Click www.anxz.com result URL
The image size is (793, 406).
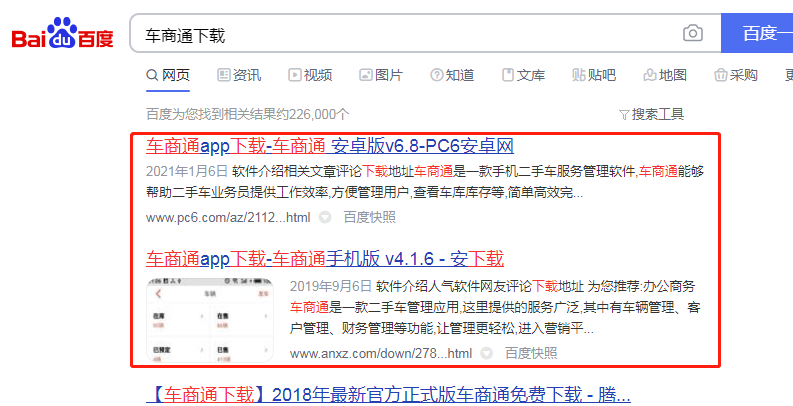381,353
